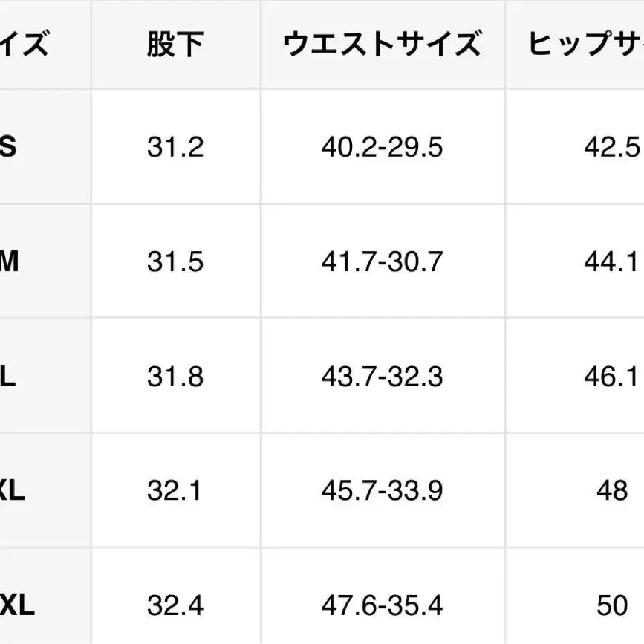Click the waist range 40.2-29.5

click(x=383, y=147)
